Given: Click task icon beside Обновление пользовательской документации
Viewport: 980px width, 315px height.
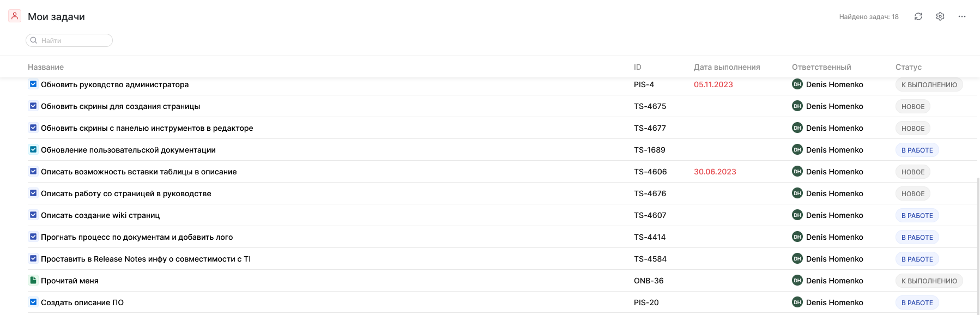Looking at the screenshot, I should tap(33, 150).
